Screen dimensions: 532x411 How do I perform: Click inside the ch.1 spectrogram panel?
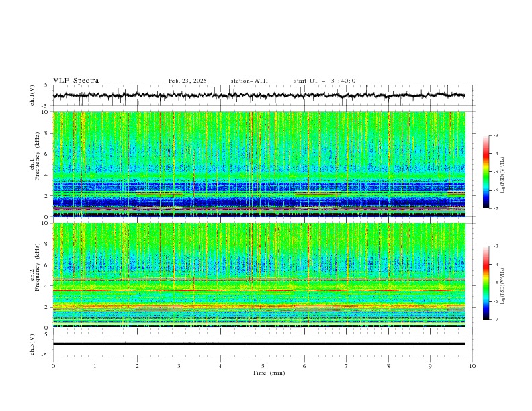tap(259, 164)
